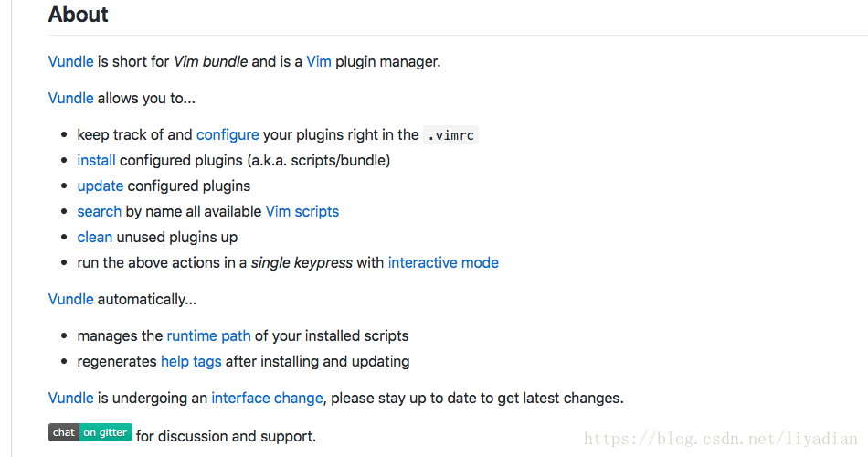Click the gray 'chat' badge half

tap(64, 432)
